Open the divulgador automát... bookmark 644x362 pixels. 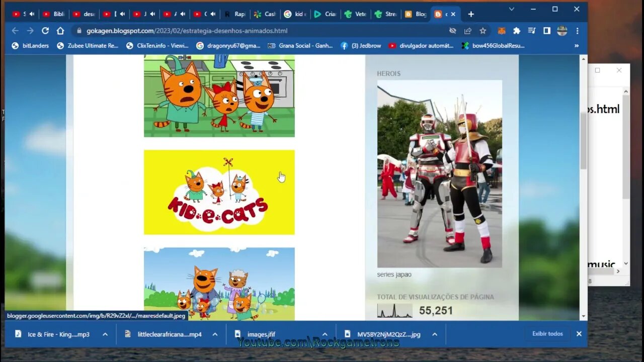pyautogui.click(x=421, y=45)
